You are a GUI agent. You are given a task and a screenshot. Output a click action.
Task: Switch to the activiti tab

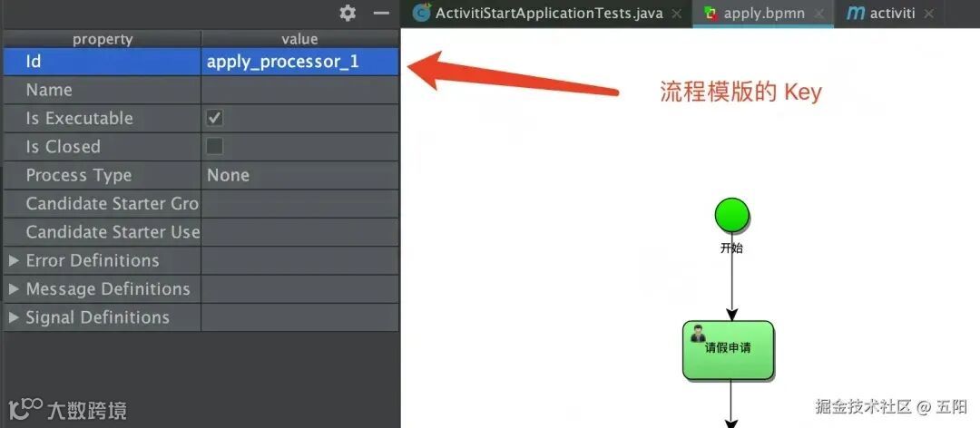tap(893, 13)
